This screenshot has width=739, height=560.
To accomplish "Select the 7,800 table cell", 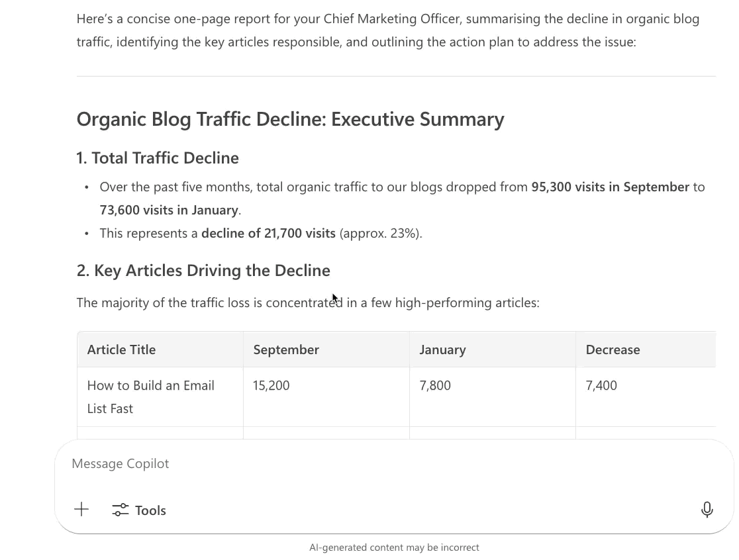I will pyautogui.click(x=435, y=385).
